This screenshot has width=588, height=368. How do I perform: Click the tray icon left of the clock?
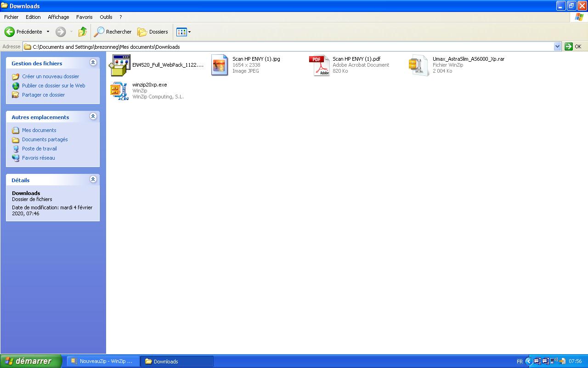[562, 361]
